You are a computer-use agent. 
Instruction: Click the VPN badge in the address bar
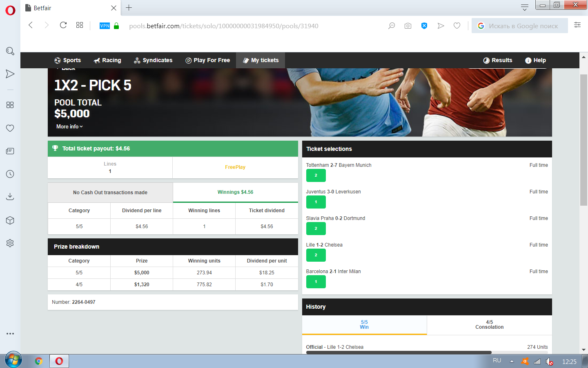(x=105, y=26)
